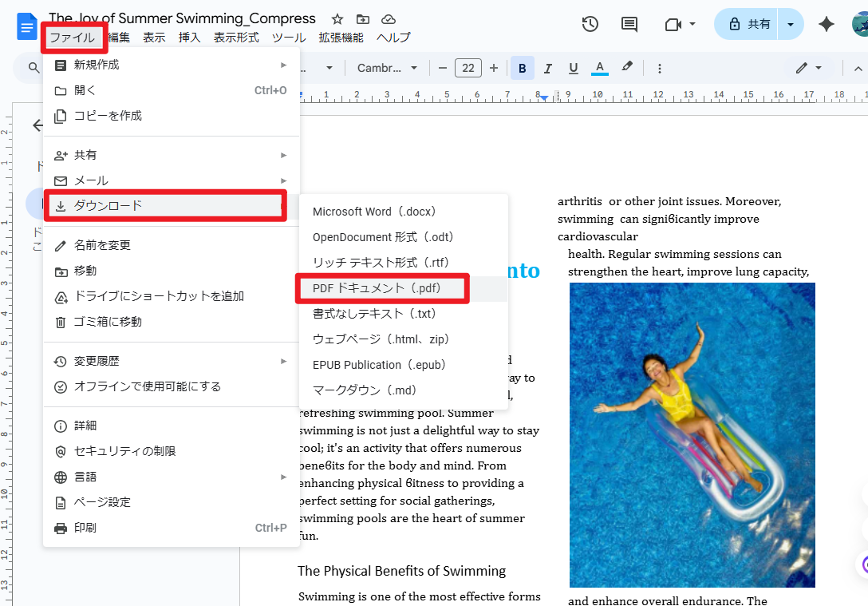
Task: Expand the 言語 submenu
Action: 172,477
